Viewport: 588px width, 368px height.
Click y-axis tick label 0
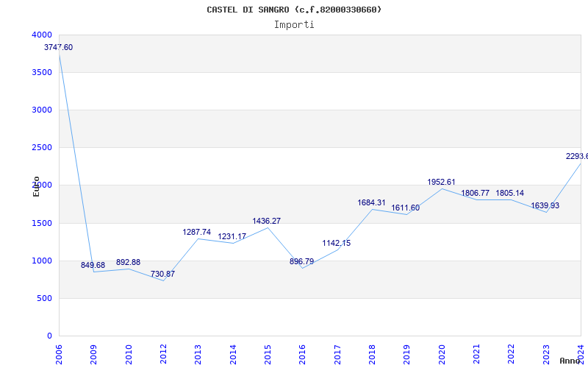(49, 336)
